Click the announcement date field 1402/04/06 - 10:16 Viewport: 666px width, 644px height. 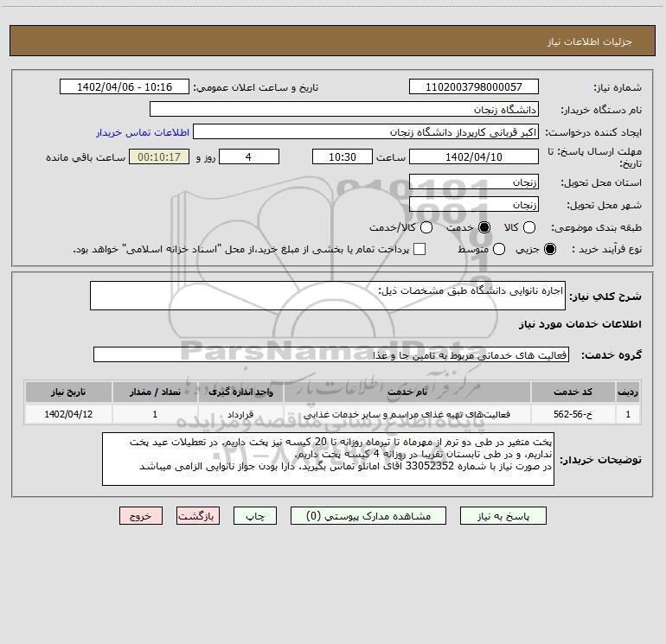(125, 86)
